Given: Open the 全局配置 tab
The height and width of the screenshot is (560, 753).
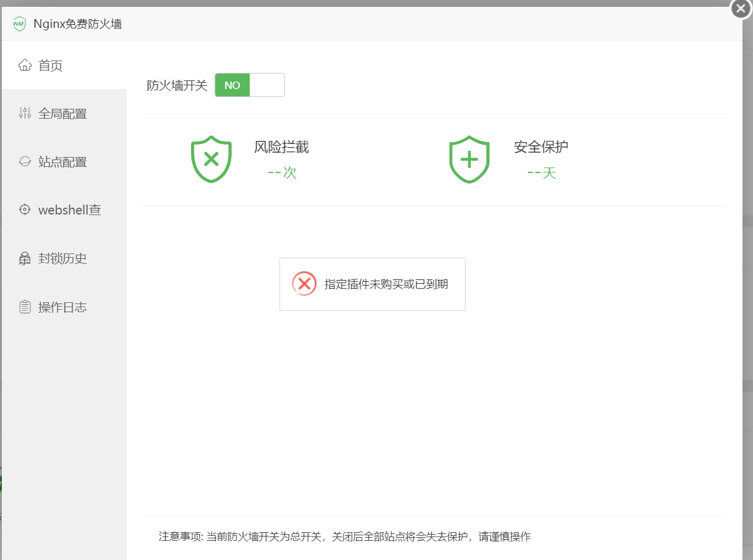Looking at the screenshot, I should 64,114.
